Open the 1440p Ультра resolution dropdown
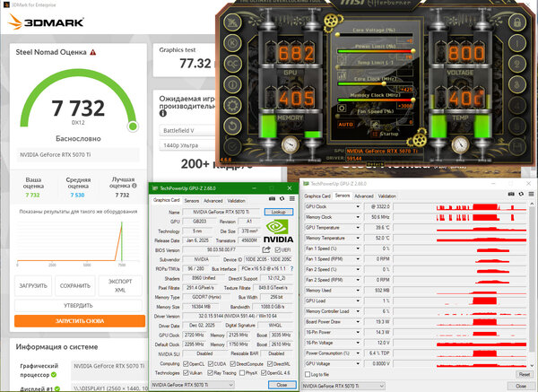The image size is (538, 392). (187, 145)
